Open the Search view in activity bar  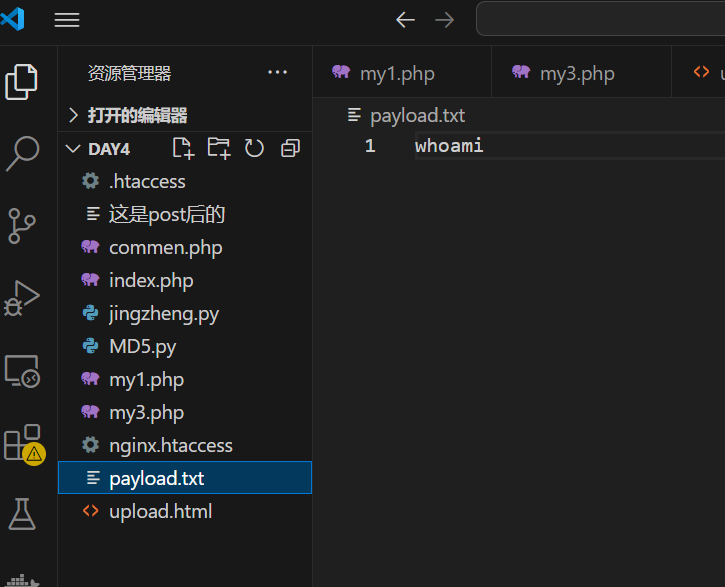(x=22, y=154)
